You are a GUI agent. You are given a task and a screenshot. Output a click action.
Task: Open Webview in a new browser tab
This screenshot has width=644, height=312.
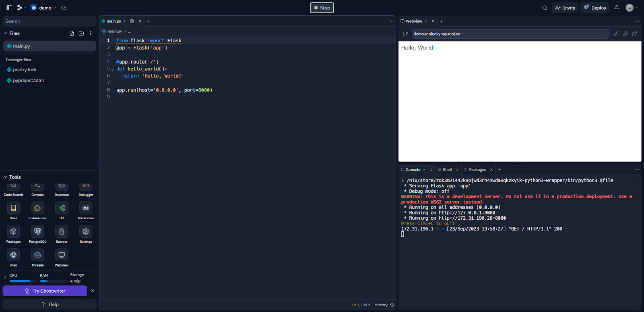tap(635, 34)
